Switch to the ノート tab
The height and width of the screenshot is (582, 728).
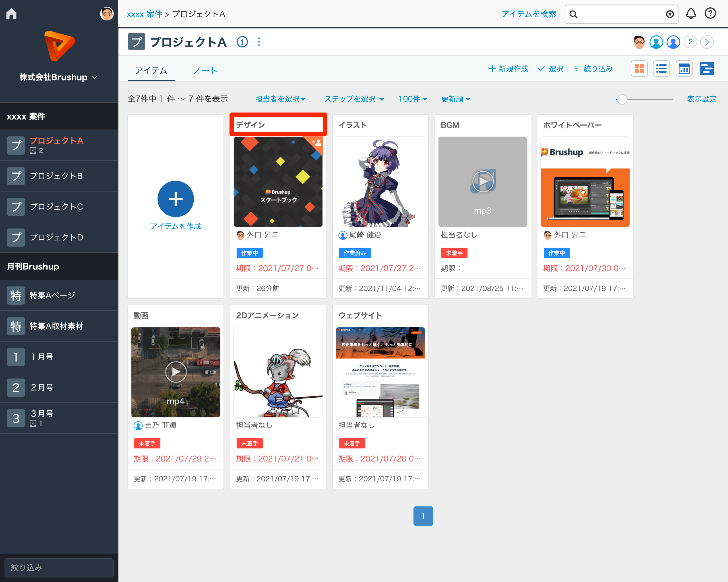tap(205, 70)
